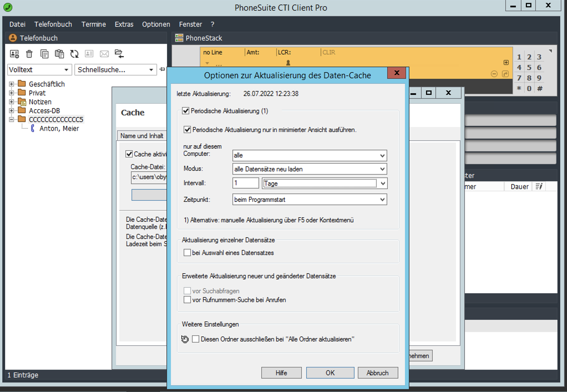The height and width of the screenshot is (392, 567).
Task: Click the folder transfer icon in Telefonbuch toolbar
Action: 119,54
